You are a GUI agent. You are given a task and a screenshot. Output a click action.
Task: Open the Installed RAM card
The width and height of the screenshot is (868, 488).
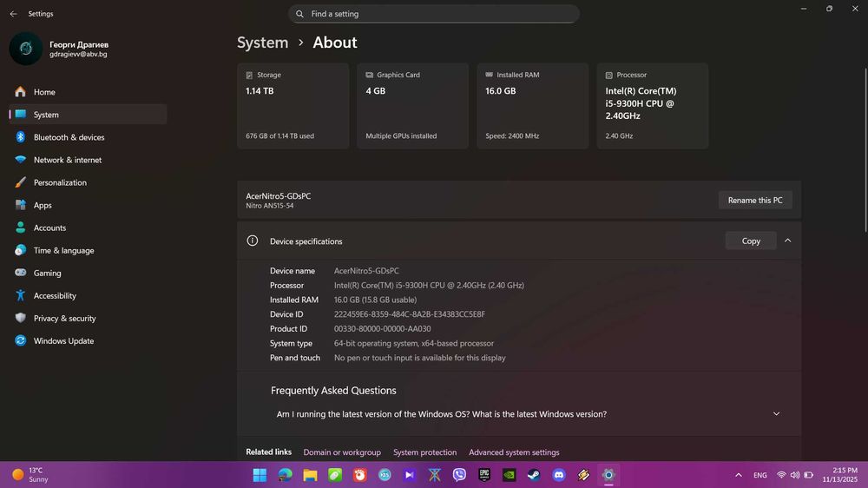(533, 106)
